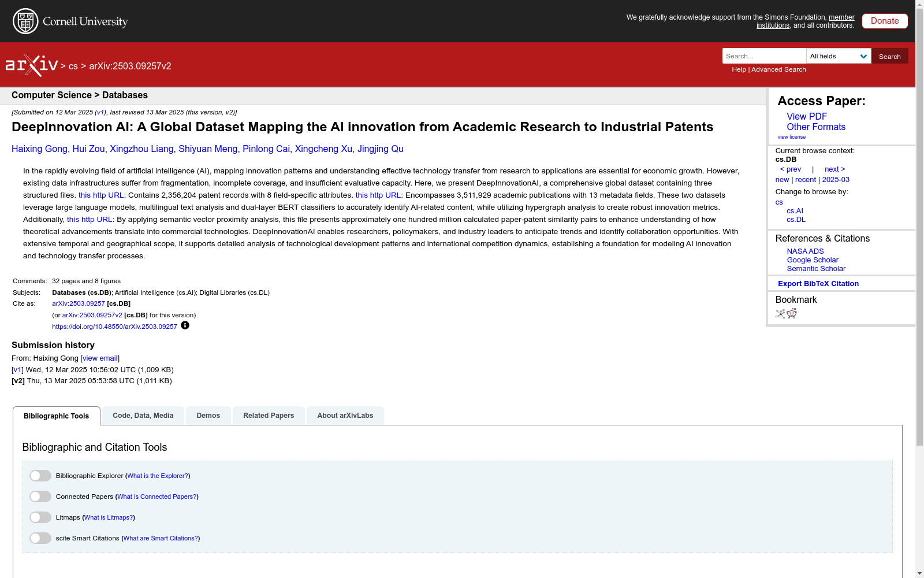Click scrollbar down arrow

click(919, 573)
